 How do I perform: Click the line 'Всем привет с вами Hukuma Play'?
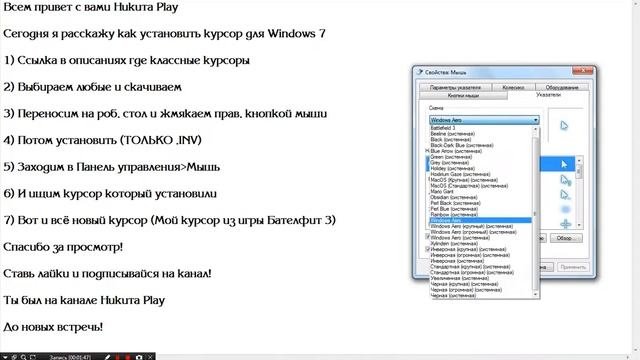(x=91, y=7)
